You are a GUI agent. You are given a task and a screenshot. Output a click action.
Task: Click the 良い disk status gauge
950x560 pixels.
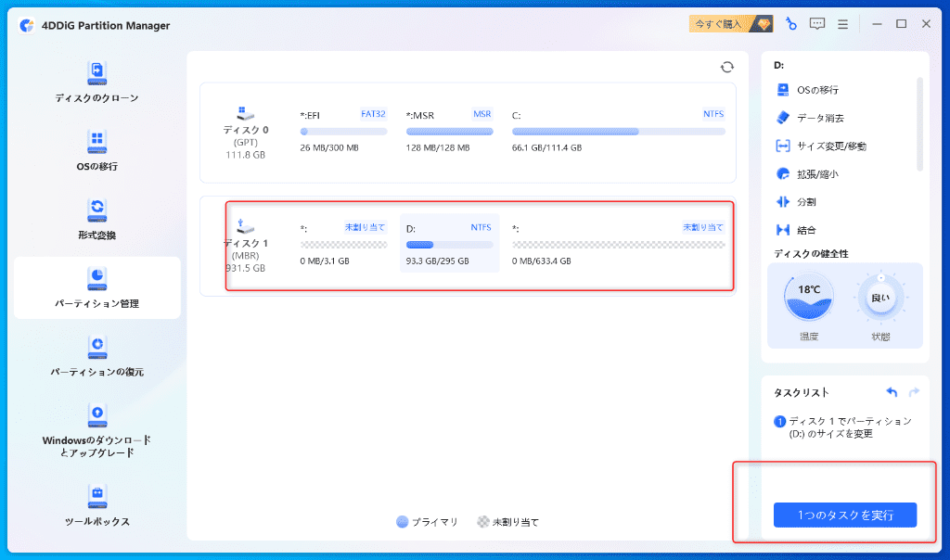tap(880, 298)
